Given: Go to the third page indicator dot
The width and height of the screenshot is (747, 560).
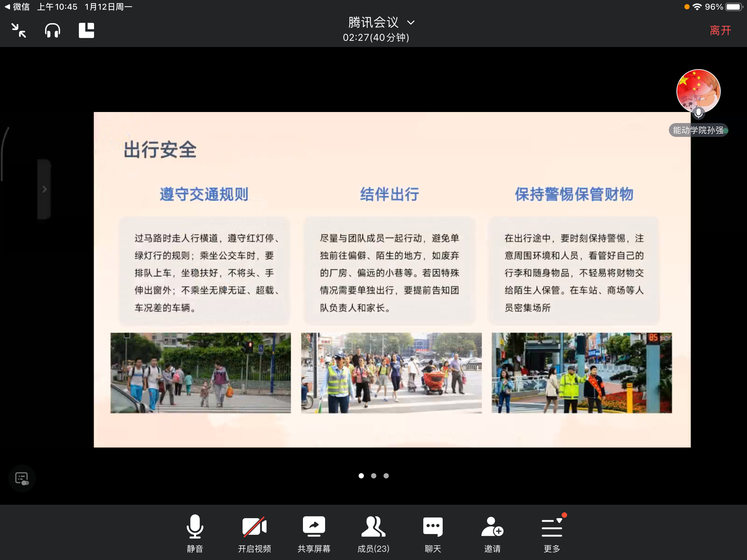Looking at the screenshot, I should point(386,476).
